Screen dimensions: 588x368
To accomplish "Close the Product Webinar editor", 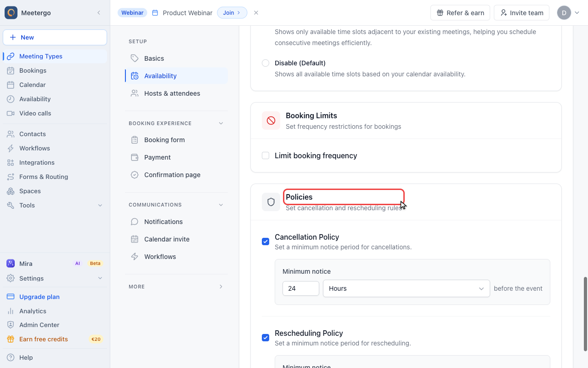I will [x=256, y=13].
